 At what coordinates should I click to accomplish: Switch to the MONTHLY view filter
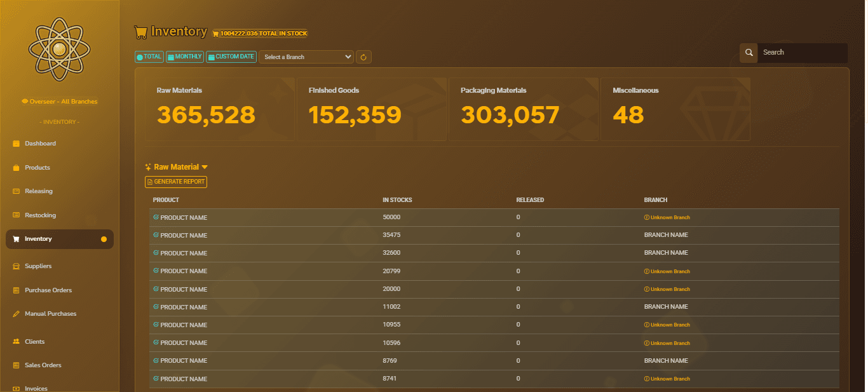point(185,57)
